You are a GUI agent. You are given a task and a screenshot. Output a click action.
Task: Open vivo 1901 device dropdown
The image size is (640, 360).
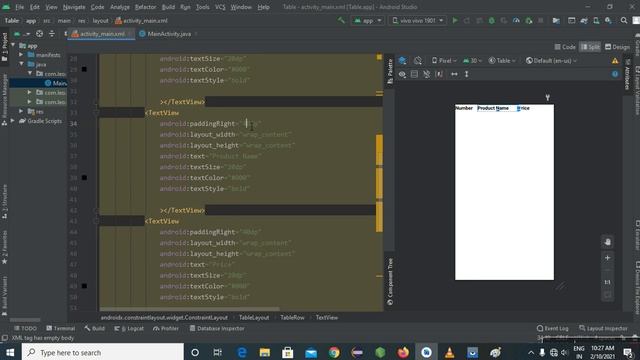pos(418,20)
